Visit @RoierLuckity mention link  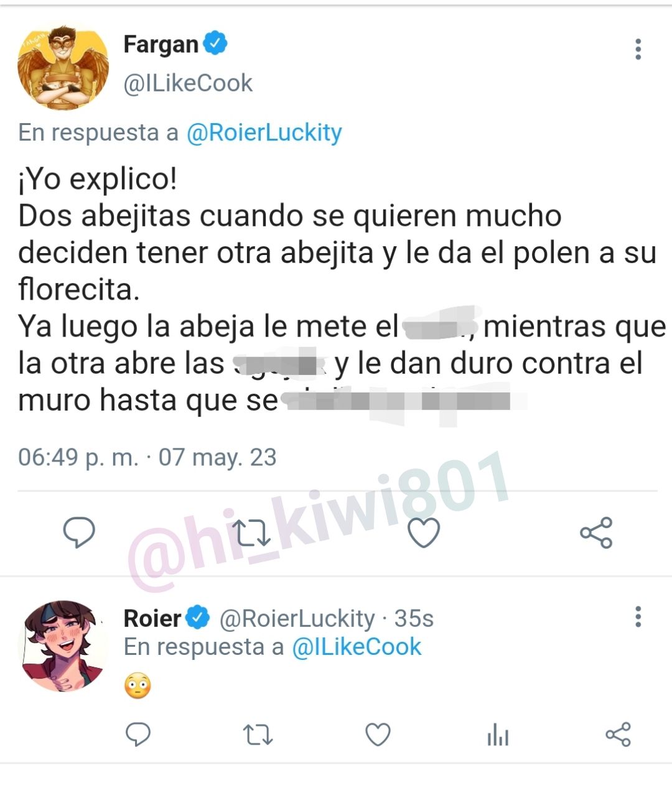point(264,132)
